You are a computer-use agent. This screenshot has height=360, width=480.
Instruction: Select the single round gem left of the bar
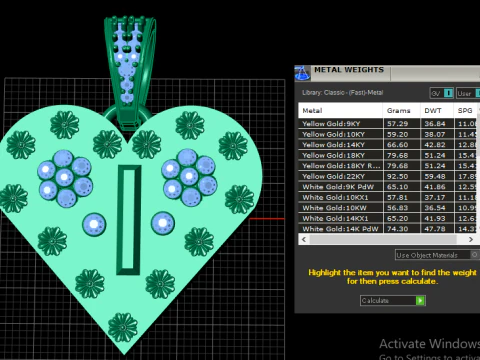(x=94, y=224)
